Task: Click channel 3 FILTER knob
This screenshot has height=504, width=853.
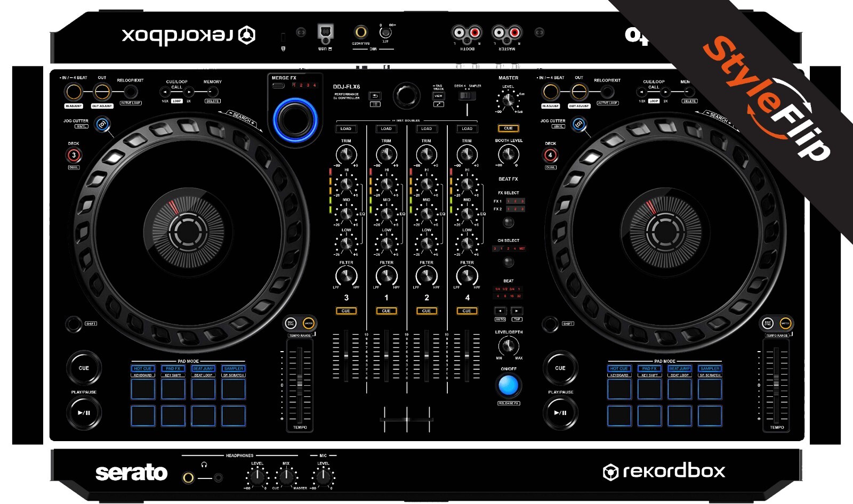Action: coord(346,276)
